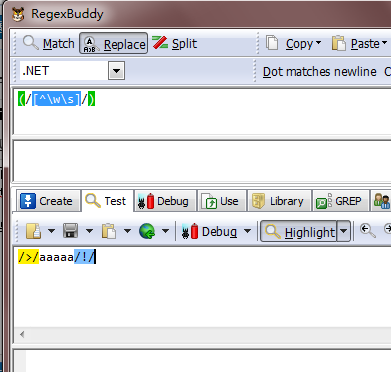Expand the Paste dropdown arrow
391x372 pixels.
point(384,43)
